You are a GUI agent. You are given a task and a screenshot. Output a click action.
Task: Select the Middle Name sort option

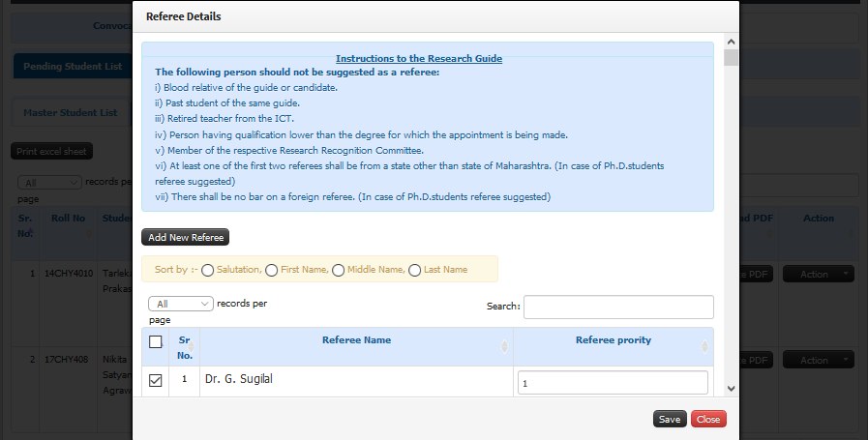click(339, 270)
